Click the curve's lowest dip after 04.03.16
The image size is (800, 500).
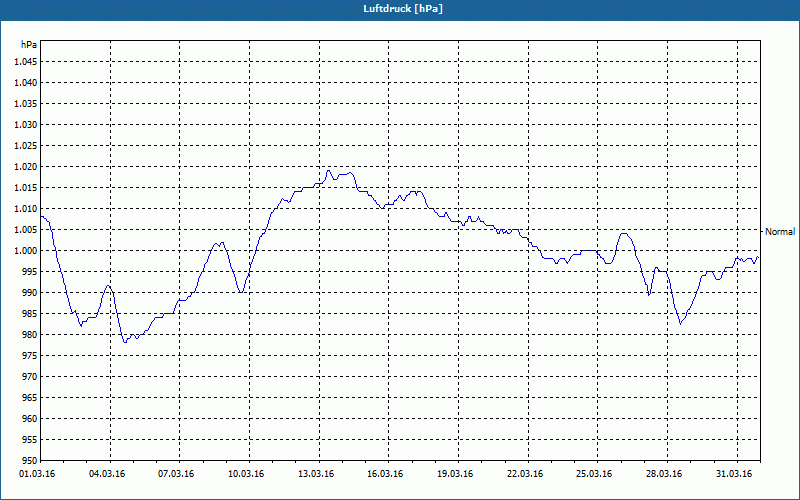125,342
